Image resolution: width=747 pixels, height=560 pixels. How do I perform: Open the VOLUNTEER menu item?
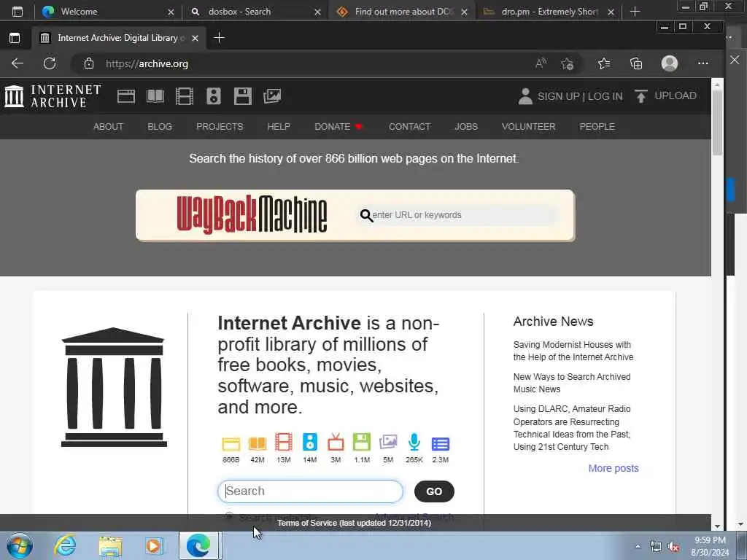[x=528, y=127]
